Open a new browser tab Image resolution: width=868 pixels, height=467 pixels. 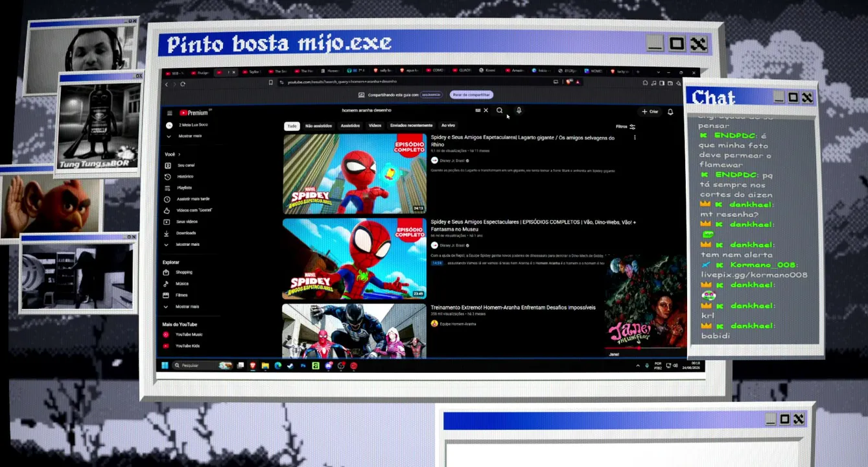638,71
